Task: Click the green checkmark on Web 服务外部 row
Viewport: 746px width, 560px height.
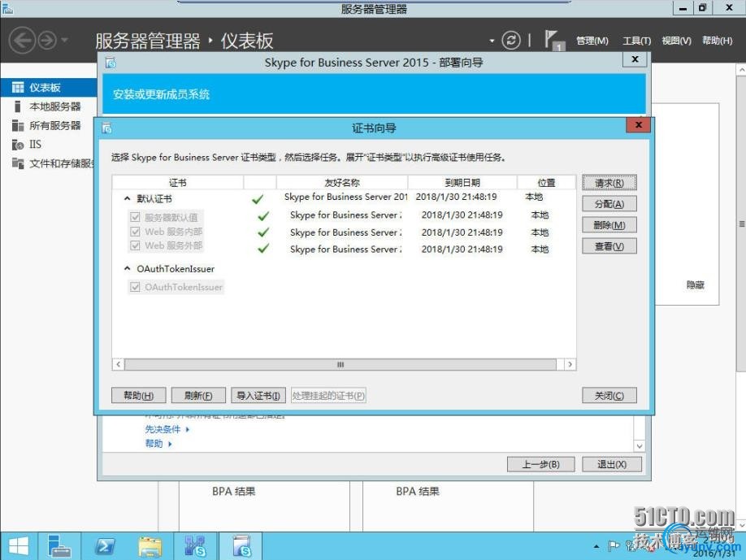Action: click(263, 249)
